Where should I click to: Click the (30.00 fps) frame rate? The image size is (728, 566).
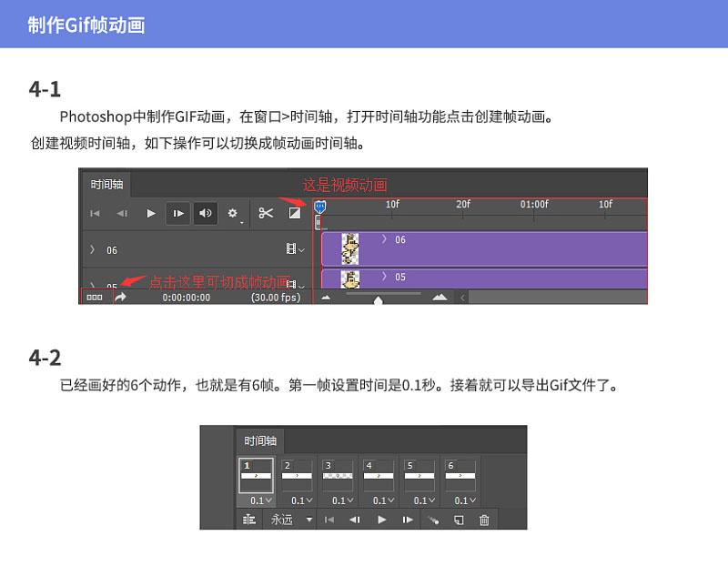click(x=276, y=298)
